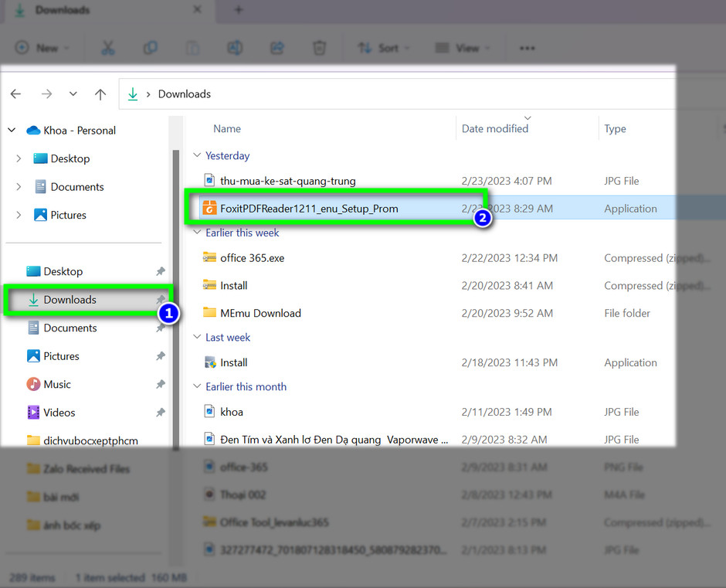The width and height of the screenshot is (726, 588).
Task: Click the pin icon on the Videos row
Action: 160,413
